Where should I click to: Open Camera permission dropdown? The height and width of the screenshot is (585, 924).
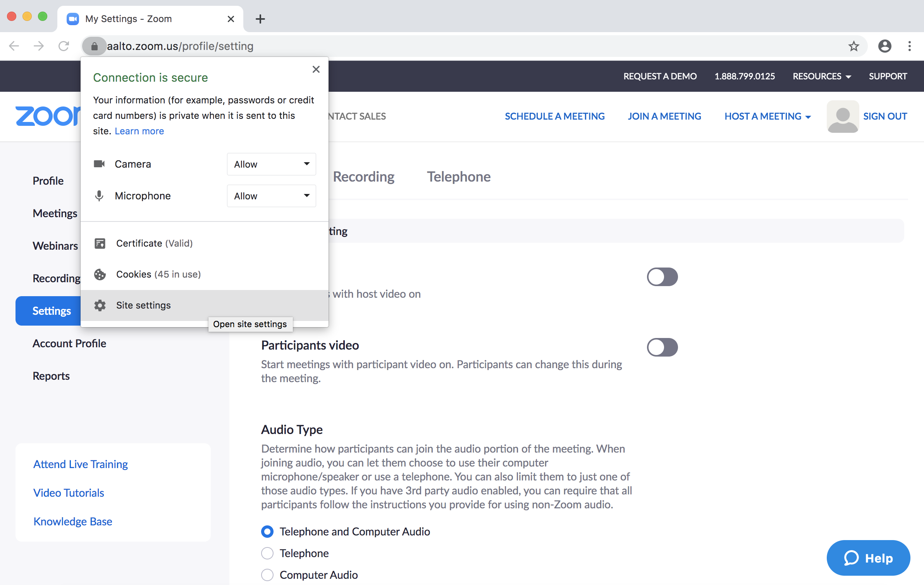tap(271, 164)
